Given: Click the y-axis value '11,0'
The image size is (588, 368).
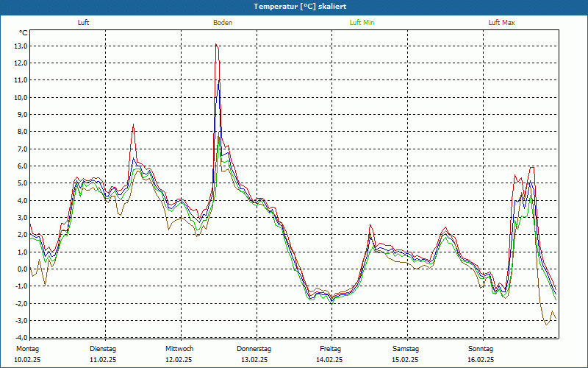Looking at the screenshot, I should click(x=21, y=80).
